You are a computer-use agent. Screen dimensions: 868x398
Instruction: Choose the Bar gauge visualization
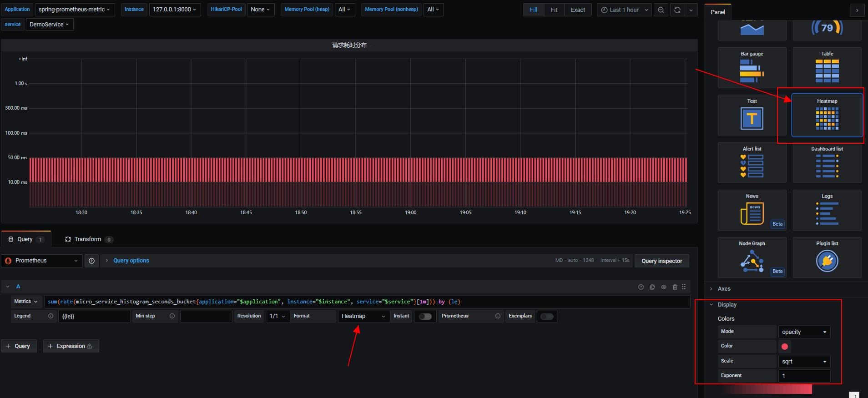point(752,68)
